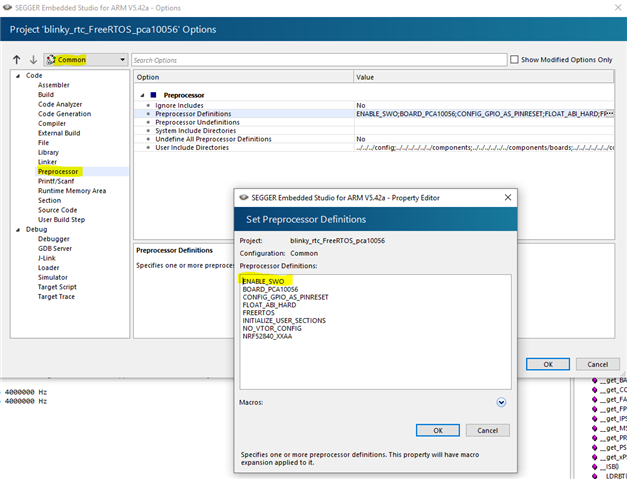Select Code Analyzer category
This screenshot has height=479, width=627.
tap(60, 104)
